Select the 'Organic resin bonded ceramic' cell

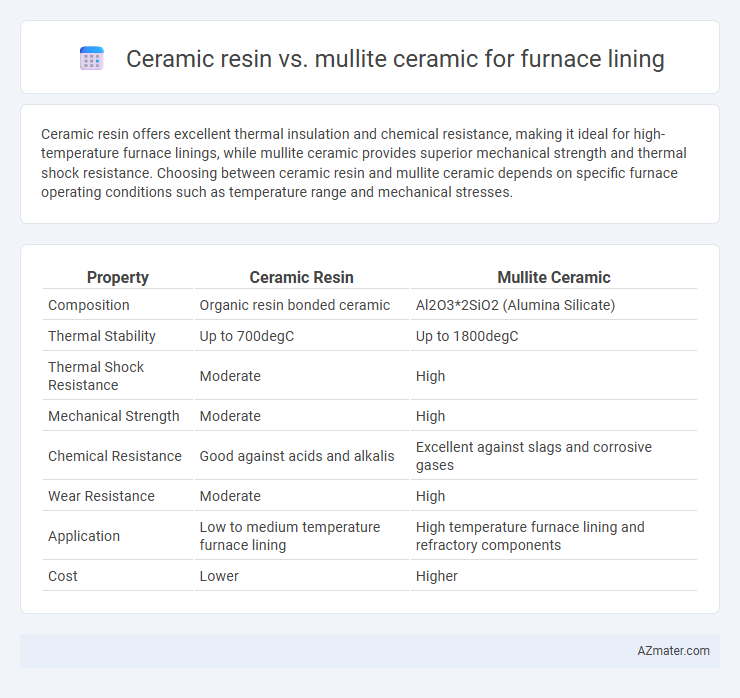294,305
